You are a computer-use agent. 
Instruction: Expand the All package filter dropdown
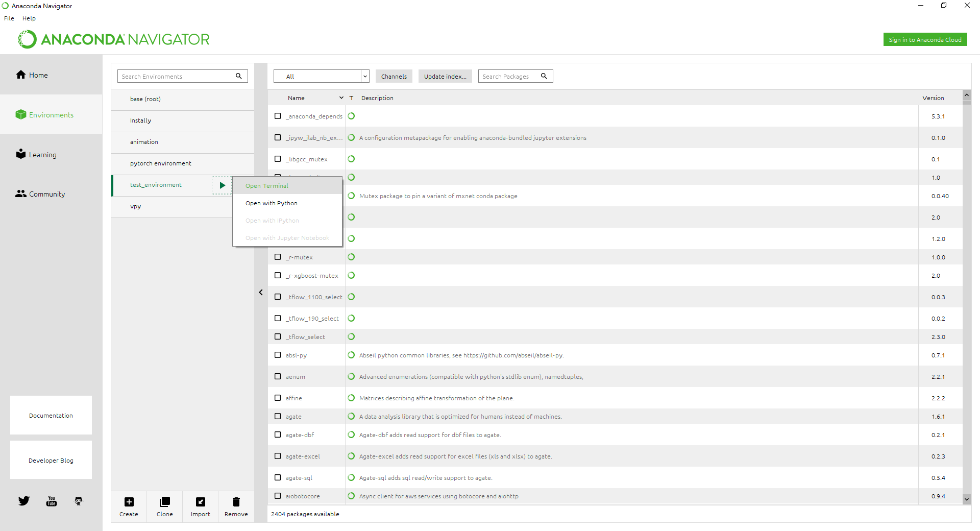(365, 77)
